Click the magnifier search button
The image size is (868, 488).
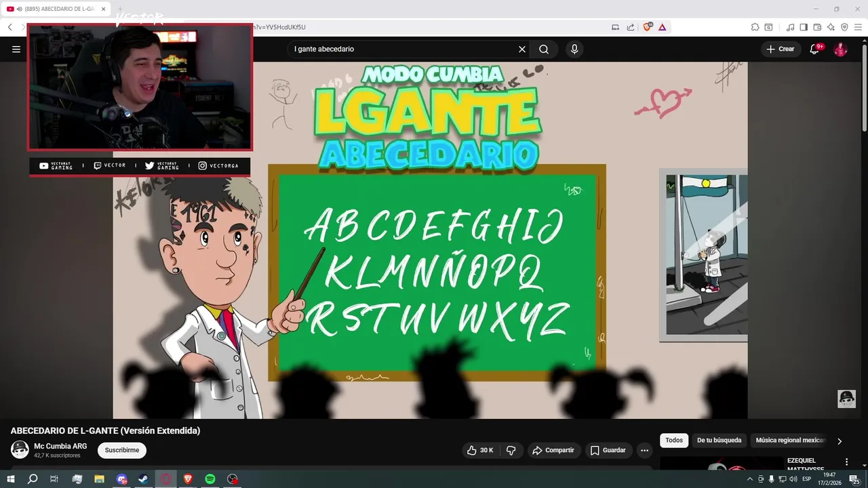(x=544, y=49)
